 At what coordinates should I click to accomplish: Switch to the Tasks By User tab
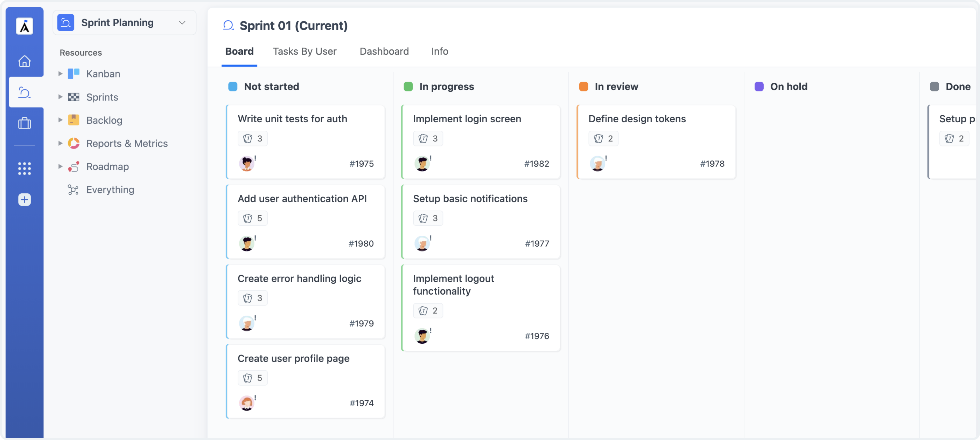point(304,51)
